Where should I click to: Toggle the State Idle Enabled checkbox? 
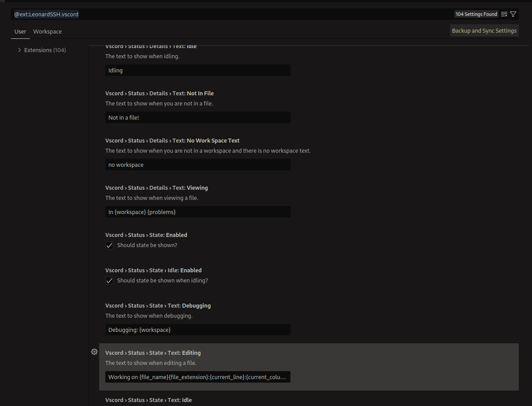tap(109, 281)
